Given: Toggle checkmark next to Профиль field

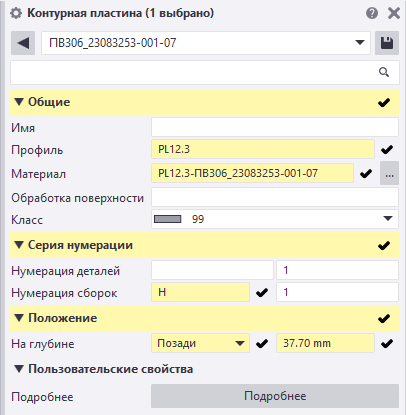Looking at the screenshot, I should click(387, 150).
